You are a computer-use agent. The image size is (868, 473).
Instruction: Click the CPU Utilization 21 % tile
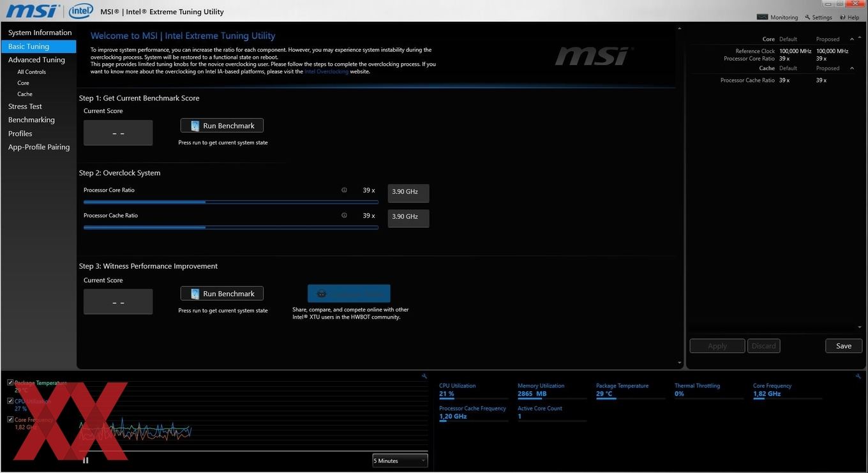coord(473,391)
